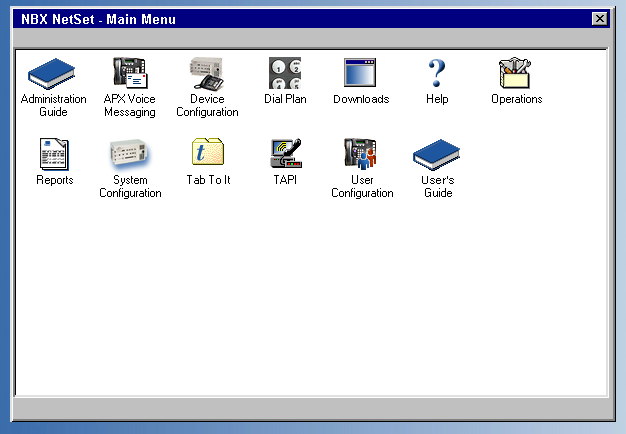Open the Reports document icon
The width and height of the screenshot is (626, 434).
[x=54, y=154]
